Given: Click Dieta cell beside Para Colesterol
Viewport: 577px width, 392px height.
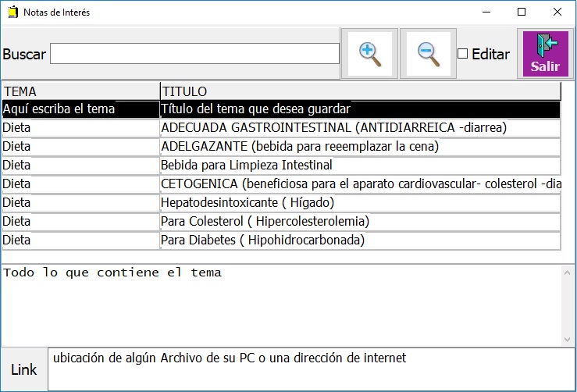Looking at the screenshot, I should [81, 222].
